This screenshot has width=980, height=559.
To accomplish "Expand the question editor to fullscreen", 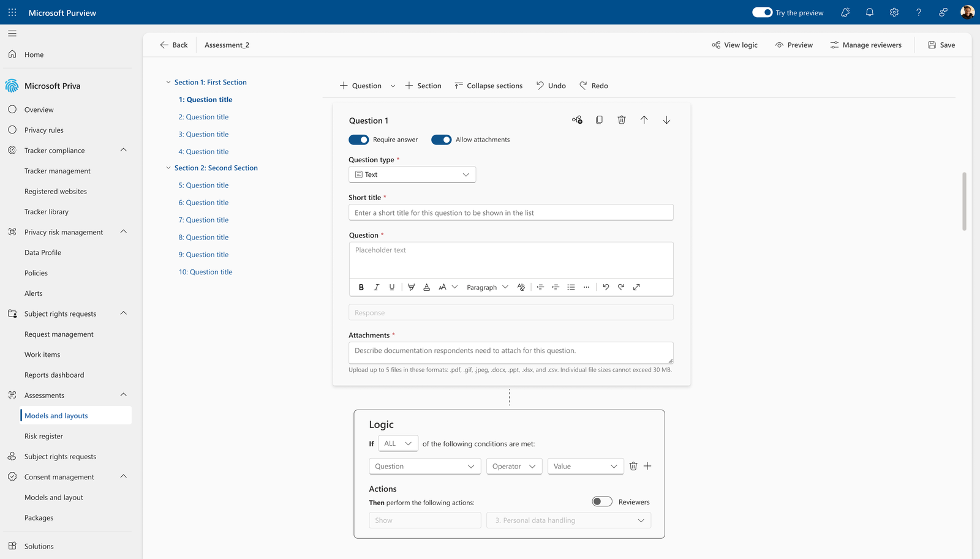I will pos(636,287).
